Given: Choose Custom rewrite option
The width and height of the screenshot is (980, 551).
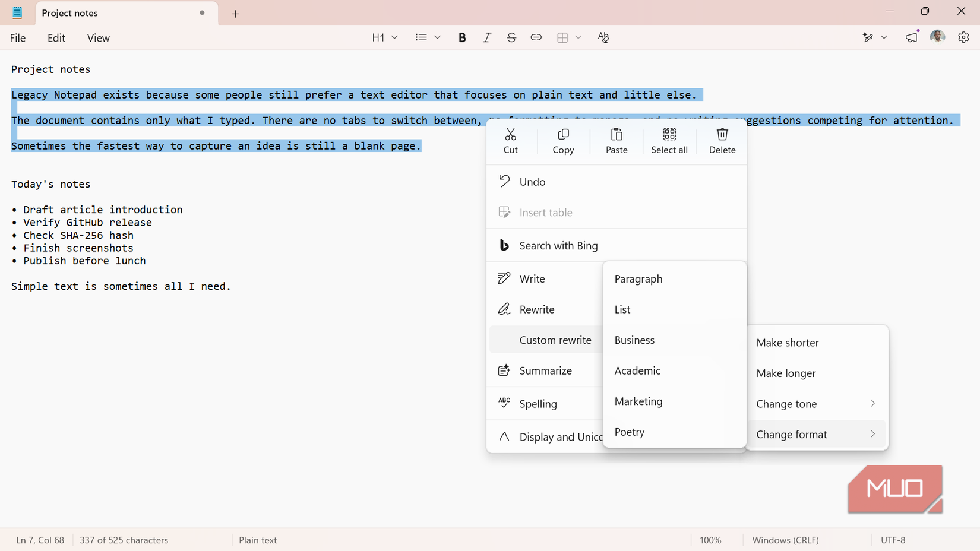Looking at the screenshot, I should pyautogui.click(x=546, y=340).
